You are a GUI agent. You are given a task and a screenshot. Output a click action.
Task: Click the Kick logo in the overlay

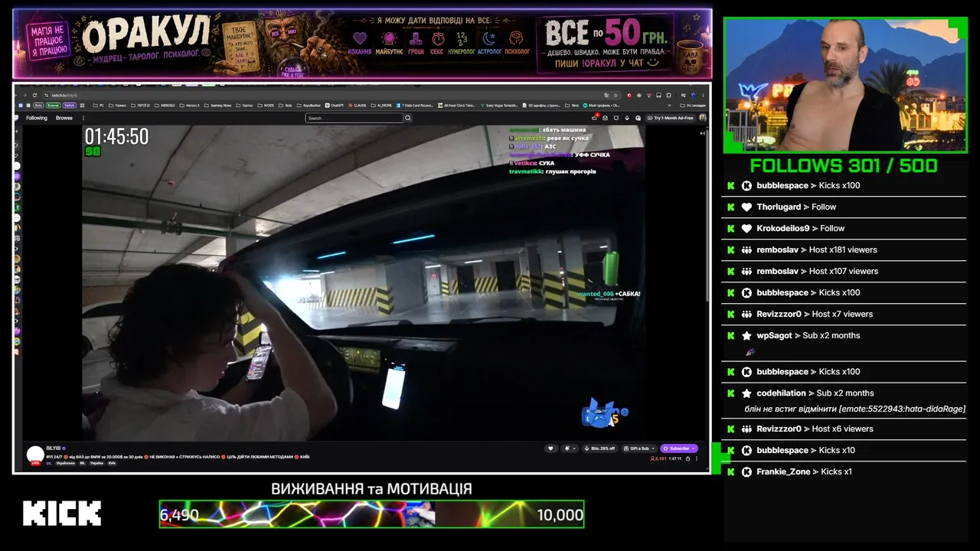click(62, 514)
